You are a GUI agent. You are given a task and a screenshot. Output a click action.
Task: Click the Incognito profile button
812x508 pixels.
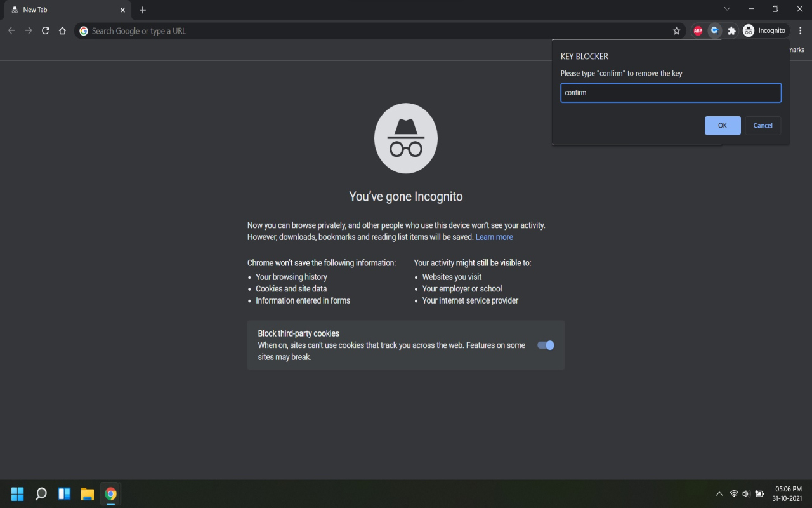765,30
